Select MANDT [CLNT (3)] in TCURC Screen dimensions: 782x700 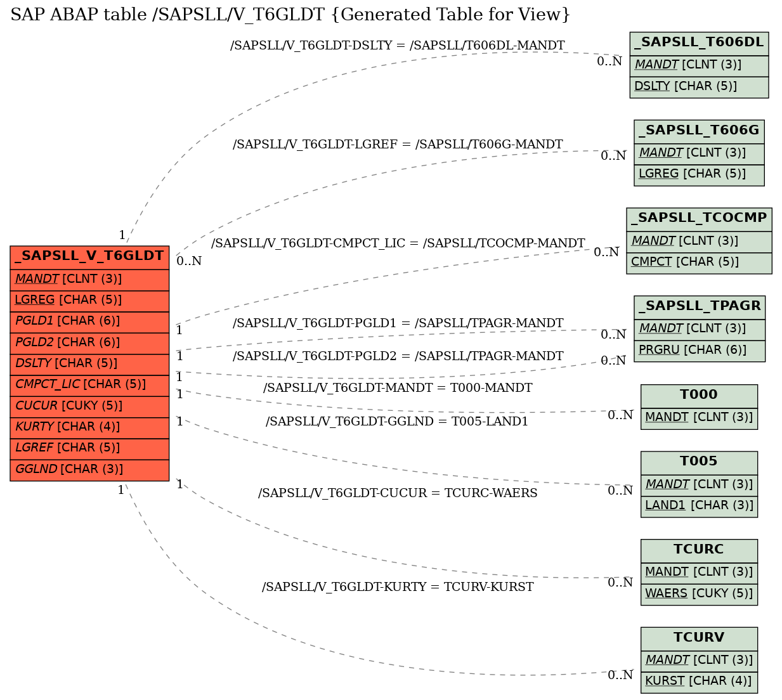tap(699, 573)
